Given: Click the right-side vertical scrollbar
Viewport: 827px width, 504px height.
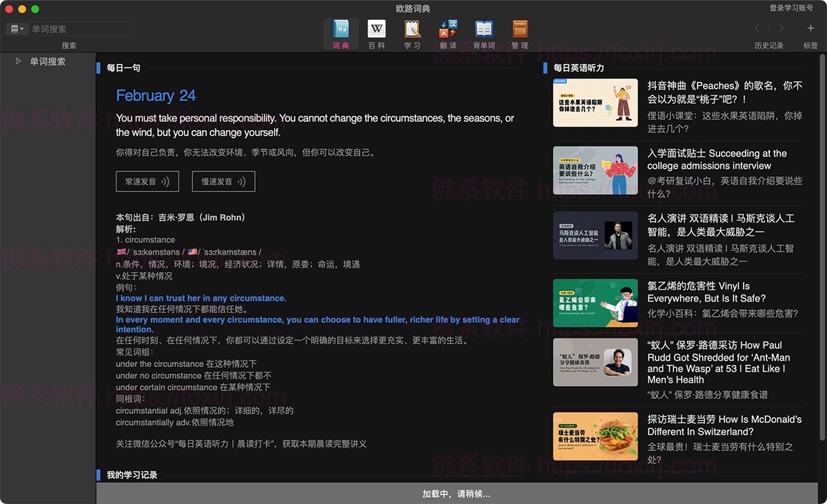Looking at the screenshot, I should (x=821, y=241).
